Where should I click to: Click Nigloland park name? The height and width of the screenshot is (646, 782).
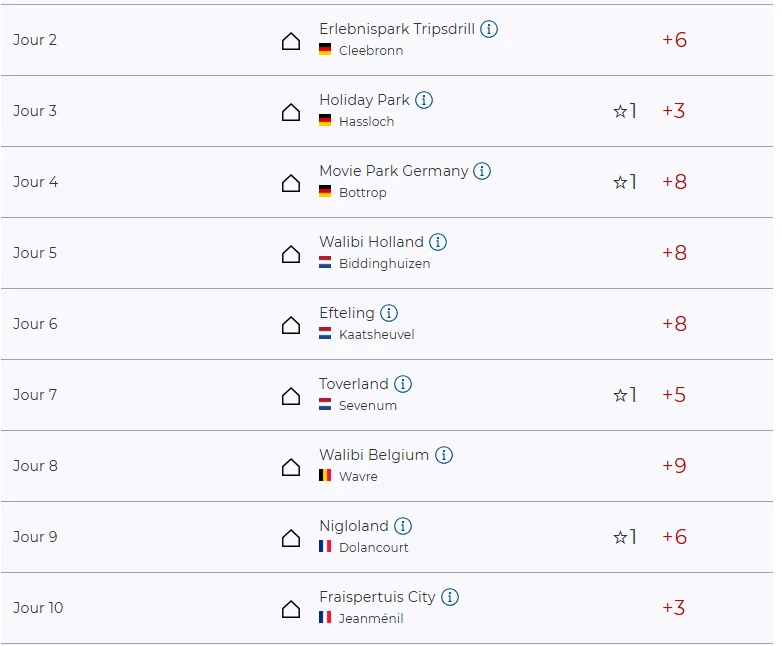click(353, 526)
